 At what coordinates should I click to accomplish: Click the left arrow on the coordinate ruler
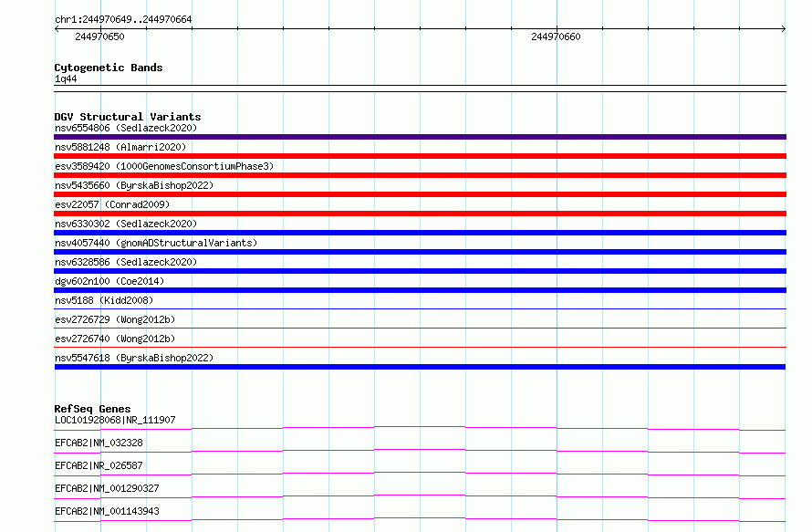(x=57, y=29)
